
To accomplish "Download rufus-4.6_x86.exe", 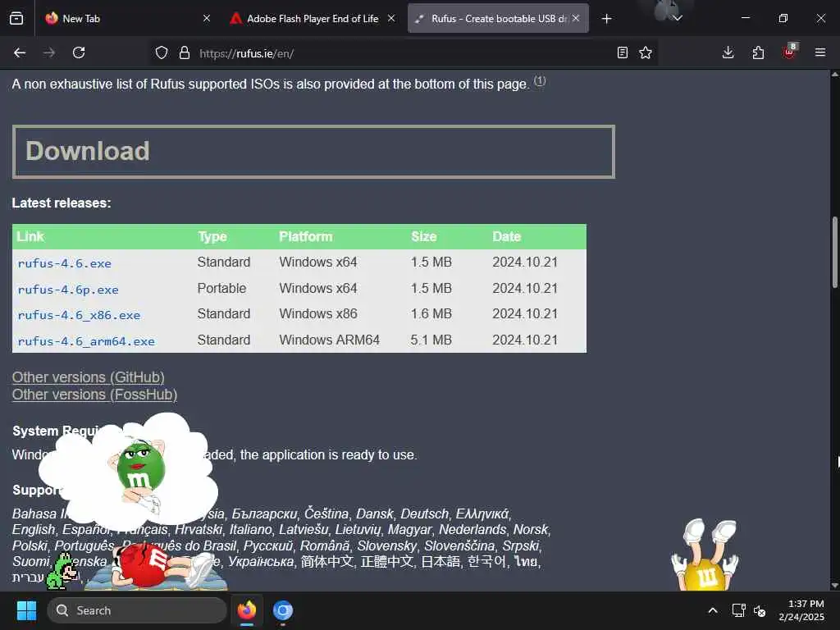I will [x=79, y=315].
